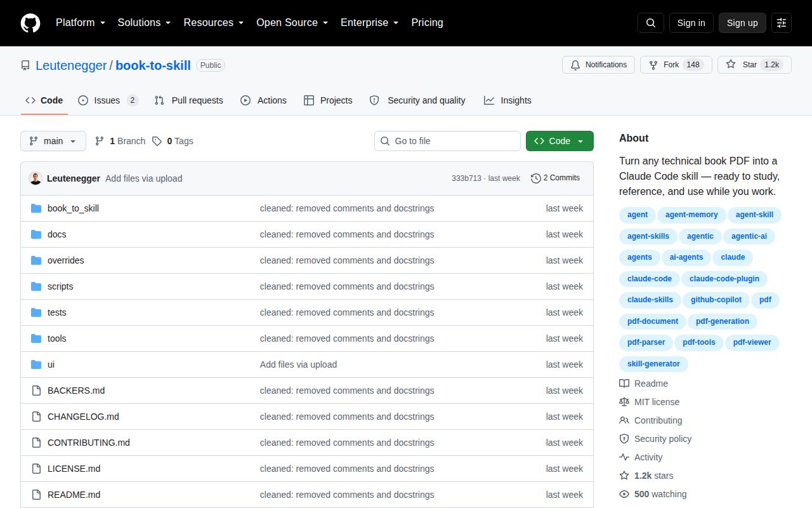Expand the Open Source menu
The height and width of the screenshot is (508, 812).
pyautogui.click(x=292, y=23)
